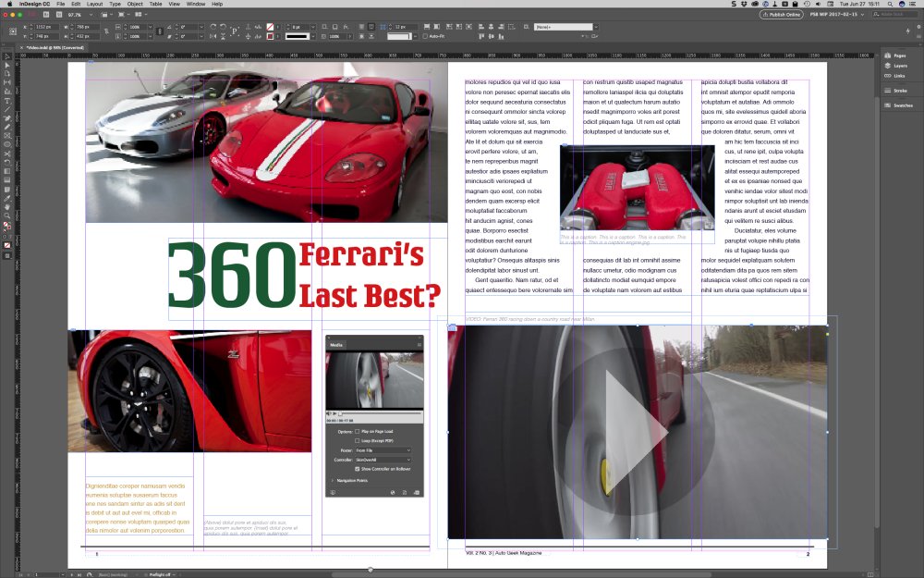Open the Apple menu

[x=9, y=4]
